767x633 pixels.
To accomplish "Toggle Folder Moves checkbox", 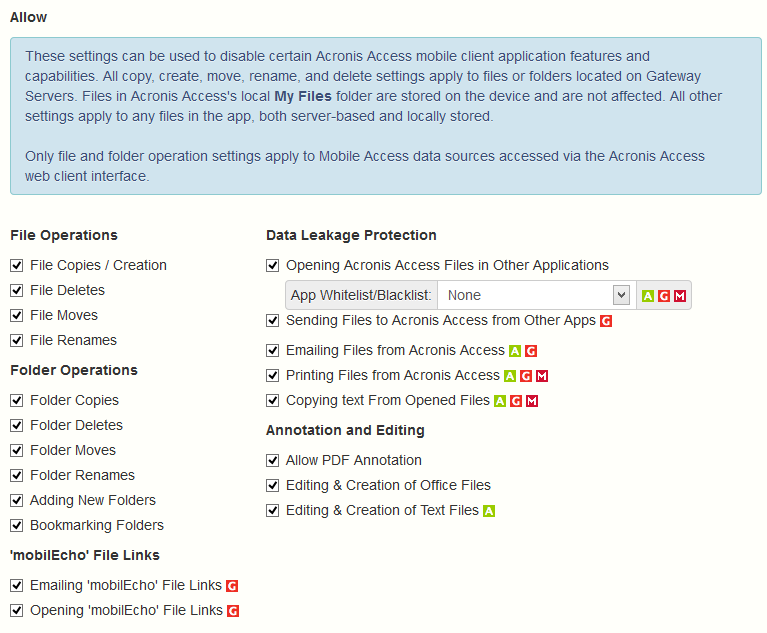I will pos(17,451).
